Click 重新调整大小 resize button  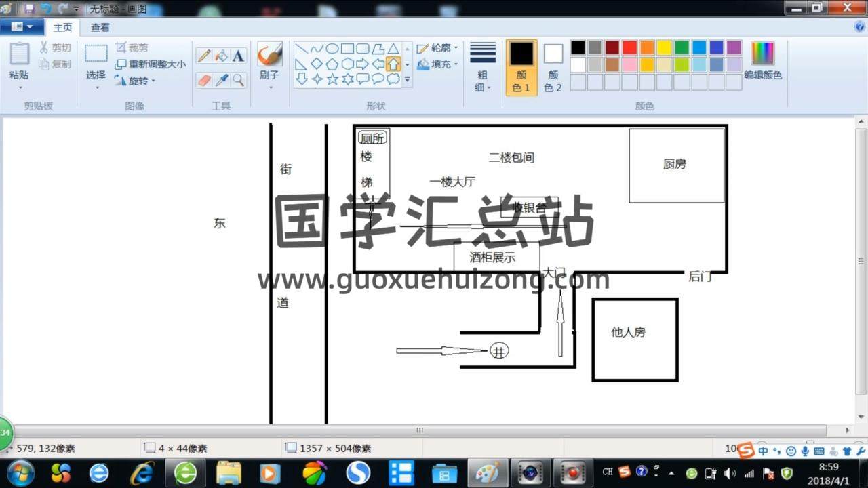[150, 64]
